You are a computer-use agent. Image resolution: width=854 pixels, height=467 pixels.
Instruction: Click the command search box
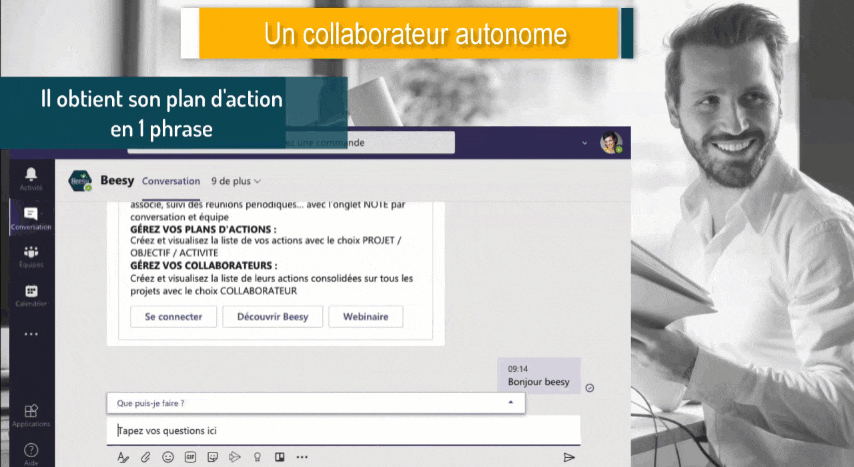coord(291,143)
